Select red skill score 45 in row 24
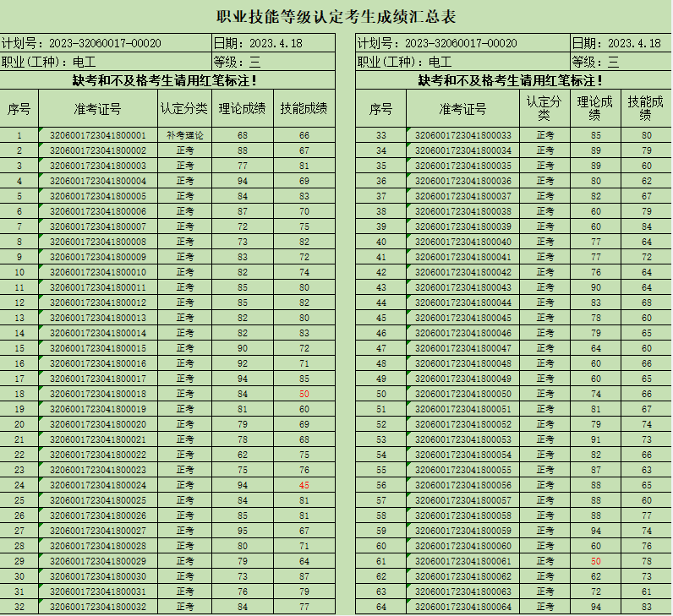The image size is (673, 616). (304, 485)
